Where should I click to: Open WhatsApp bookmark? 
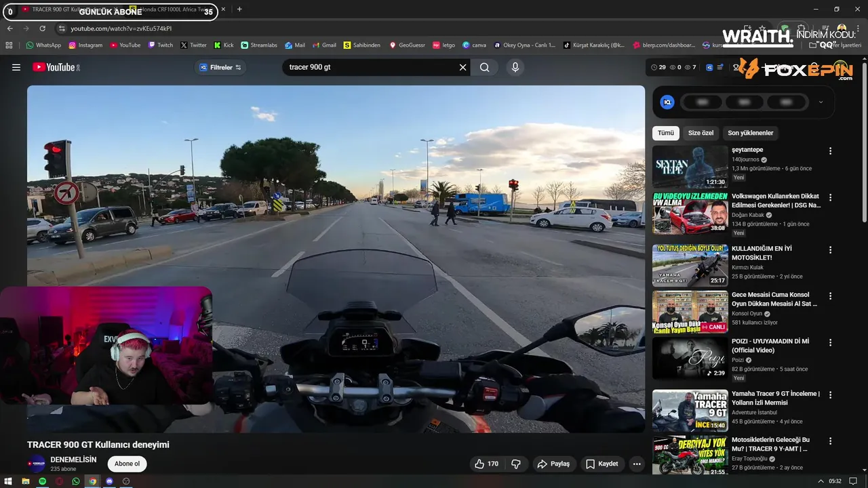[x=43, y=45]
